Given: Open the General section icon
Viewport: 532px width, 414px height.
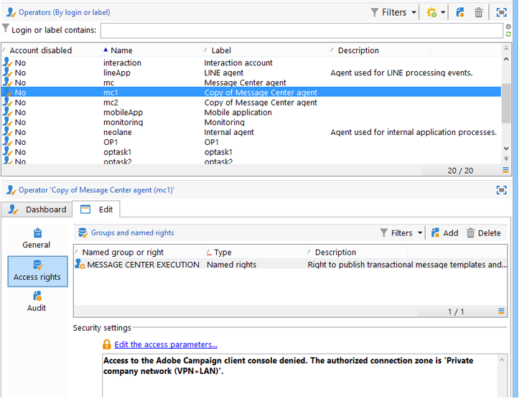Looking at the screenshot, I should 37,233.
